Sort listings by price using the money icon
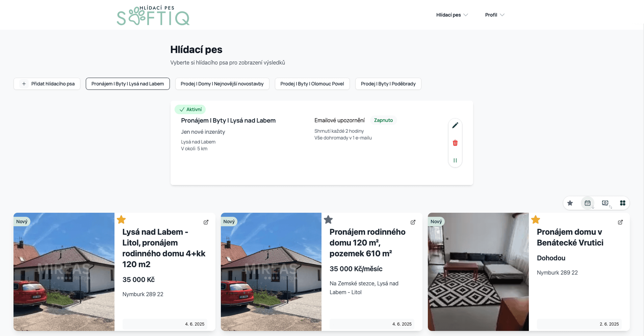644x336 pixels. click(x=605, y=203)
